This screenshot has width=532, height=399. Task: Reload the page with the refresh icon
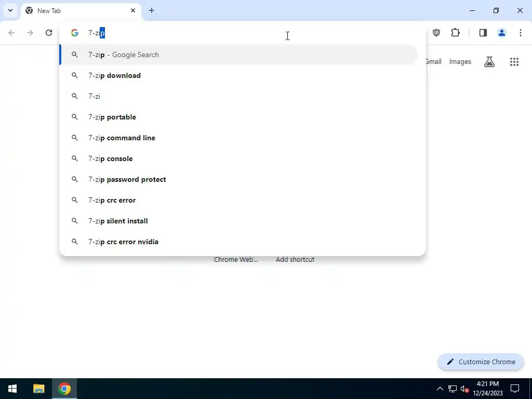(x=49, y=33)
